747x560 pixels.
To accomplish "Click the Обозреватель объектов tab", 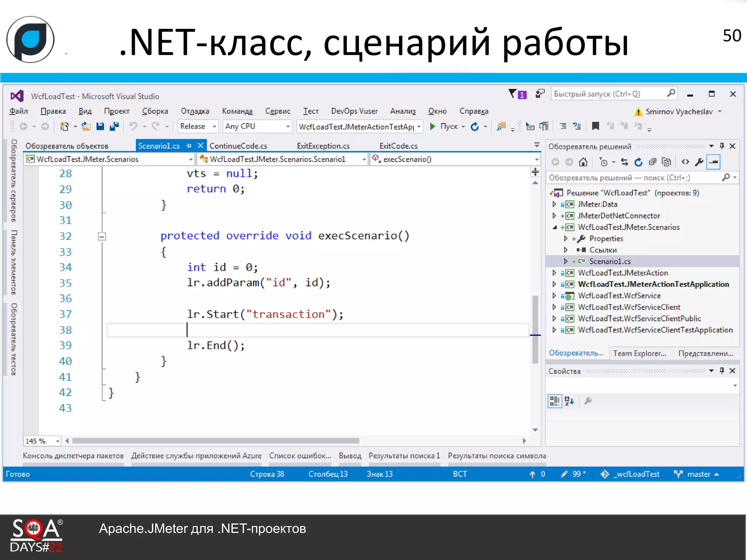I will pos(67,146).
